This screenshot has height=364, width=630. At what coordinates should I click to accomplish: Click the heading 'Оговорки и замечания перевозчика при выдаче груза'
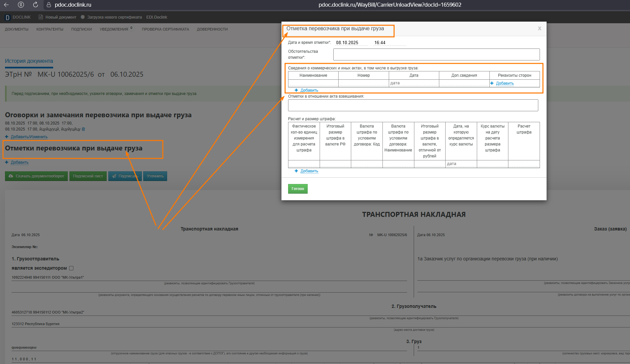[98, 115]
